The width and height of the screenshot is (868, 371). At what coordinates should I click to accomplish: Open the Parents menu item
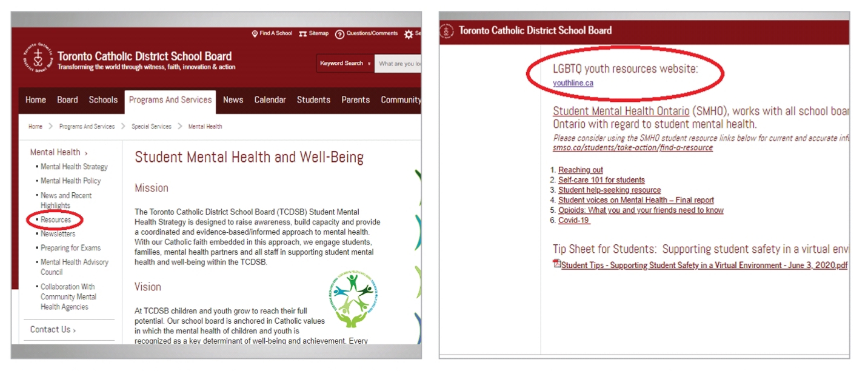356,100
